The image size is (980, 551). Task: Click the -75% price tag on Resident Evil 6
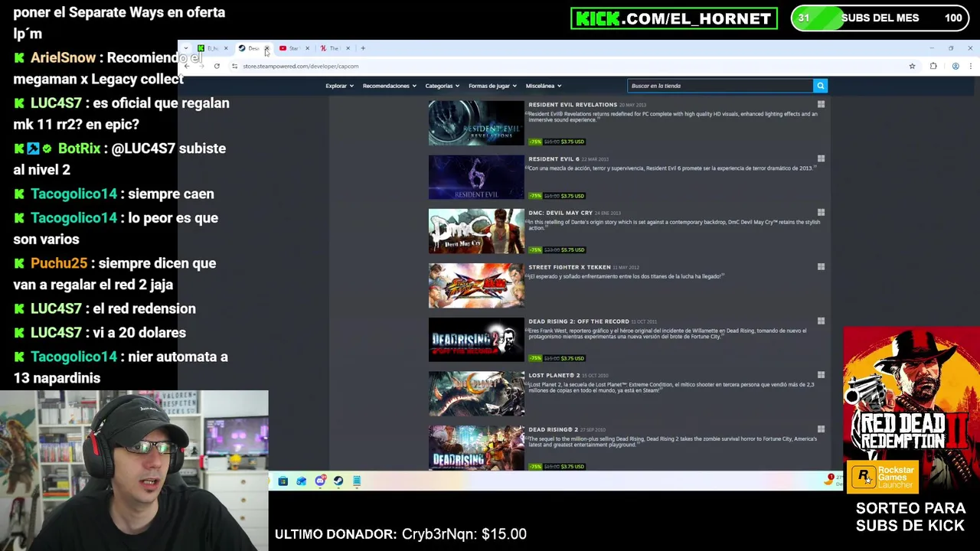(x=557, y=196)
